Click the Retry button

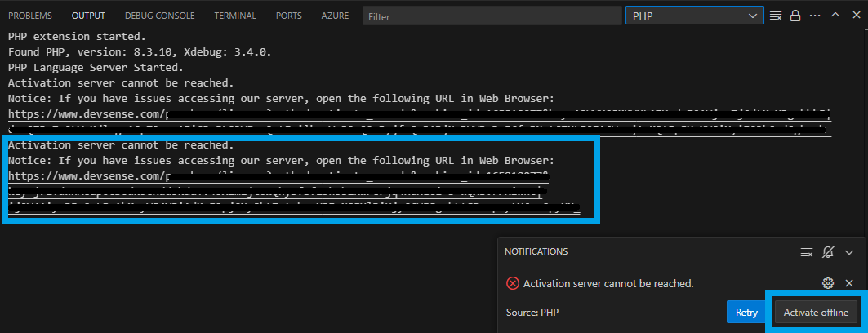pos(747,313)
